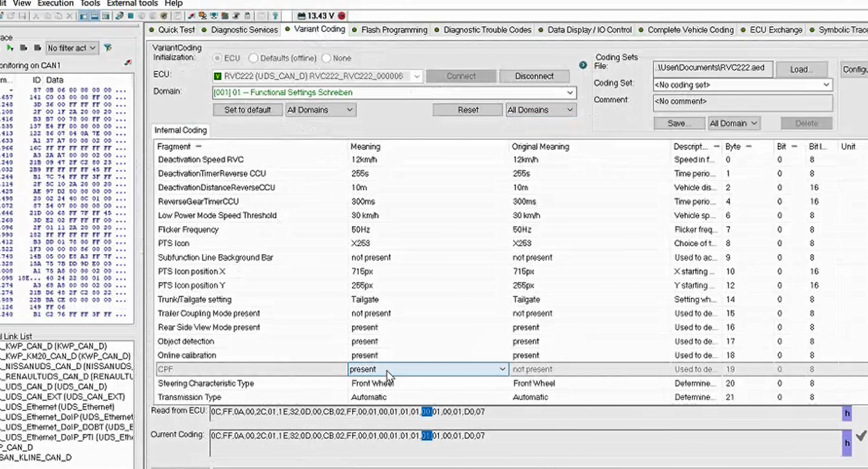Open the Help menu
This screenshot has height=469, width=868.
coord(173,4)
